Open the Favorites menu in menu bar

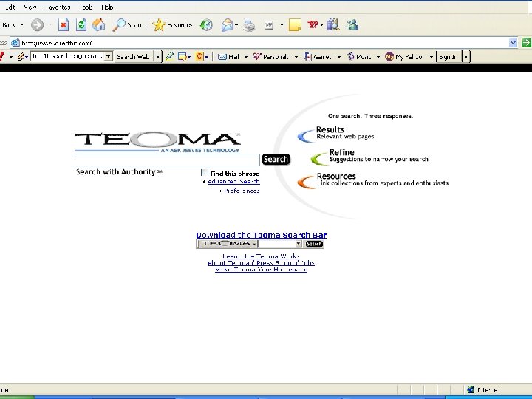pos(58,7)
